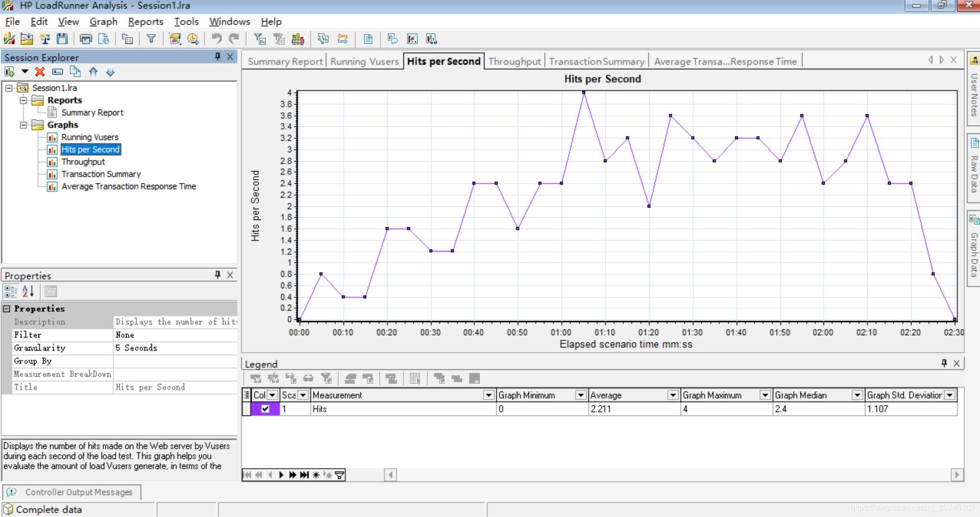Collapse the Reports tree folder
Screen dimensions: 980x517
pyautogui.click(x=24, y=100)
